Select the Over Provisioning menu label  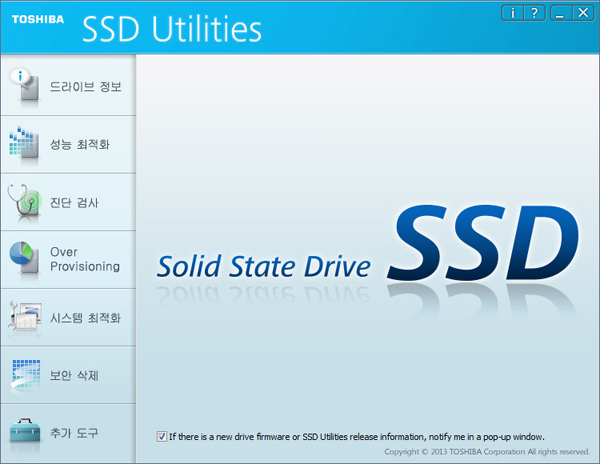point(85,259)
